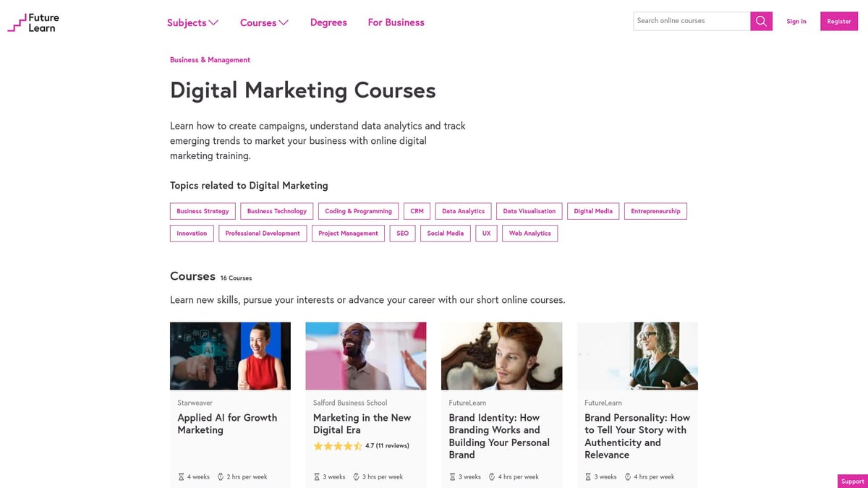Click the stopwatch icon on Brand Identity card
The width and height of the screenshot is (868, 488).
click(x=492, y=477)
